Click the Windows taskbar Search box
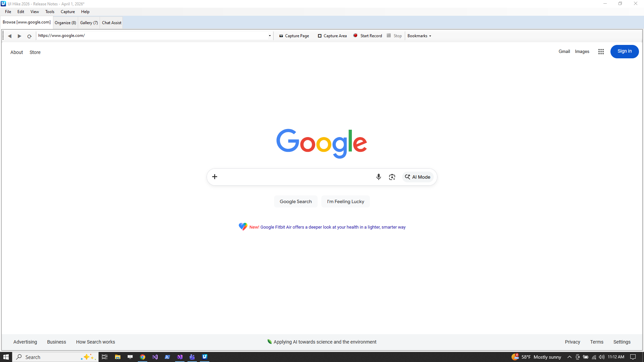The image size is (644, 362). click(55, 357)
